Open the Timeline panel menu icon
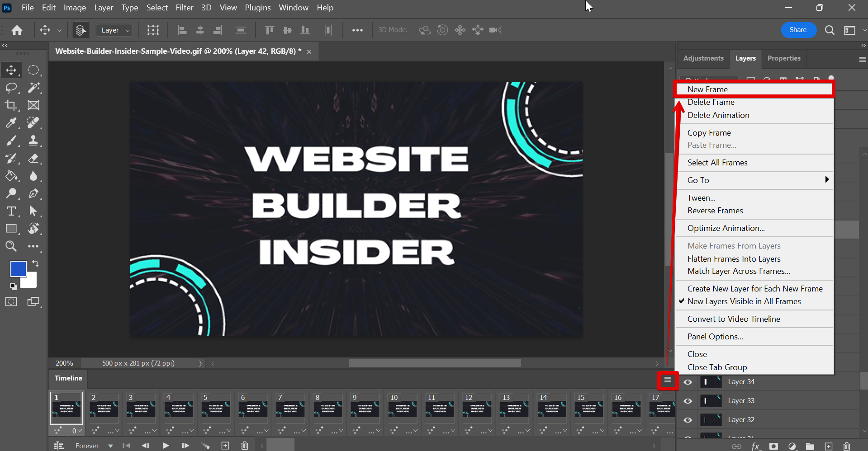Screen dimensions: 868x451 point(668,380)
